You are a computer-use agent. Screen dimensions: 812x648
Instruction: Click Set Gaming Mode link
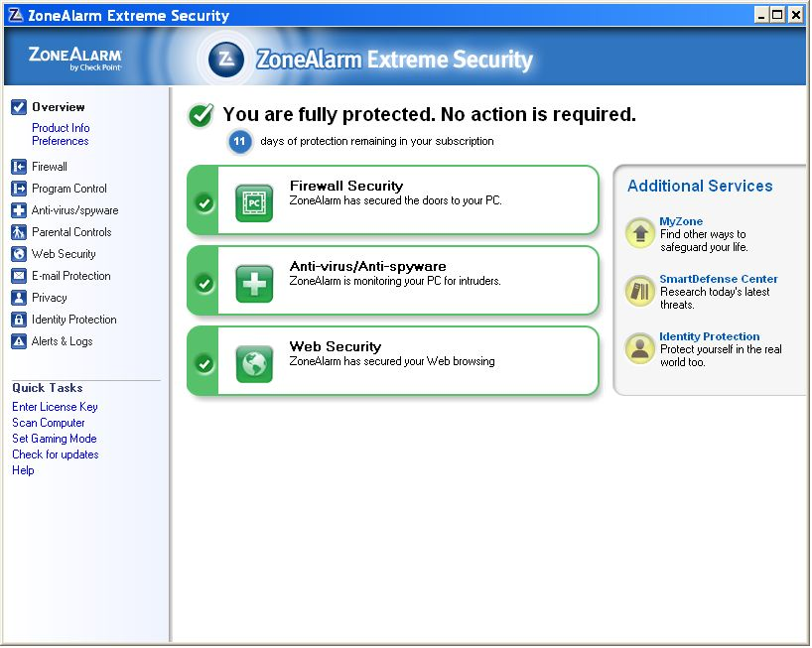click(55, 439)
